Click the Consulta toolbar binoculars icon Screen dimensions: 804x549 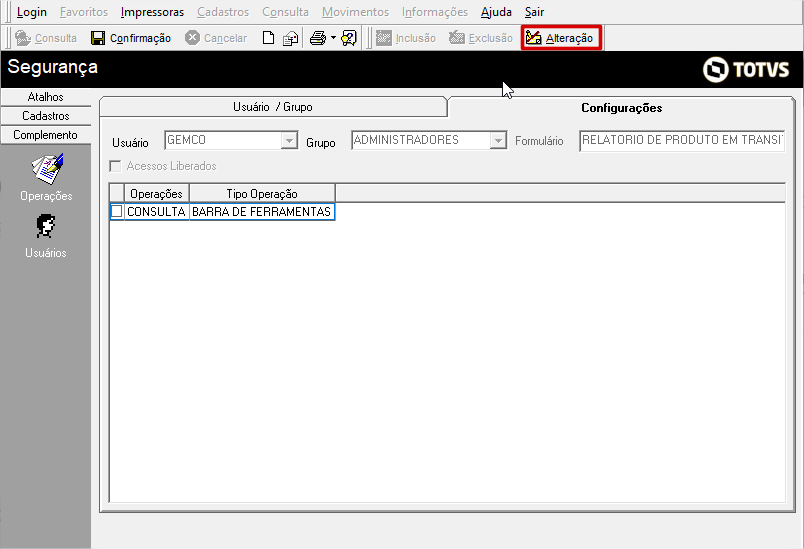(x=23, y=38)
